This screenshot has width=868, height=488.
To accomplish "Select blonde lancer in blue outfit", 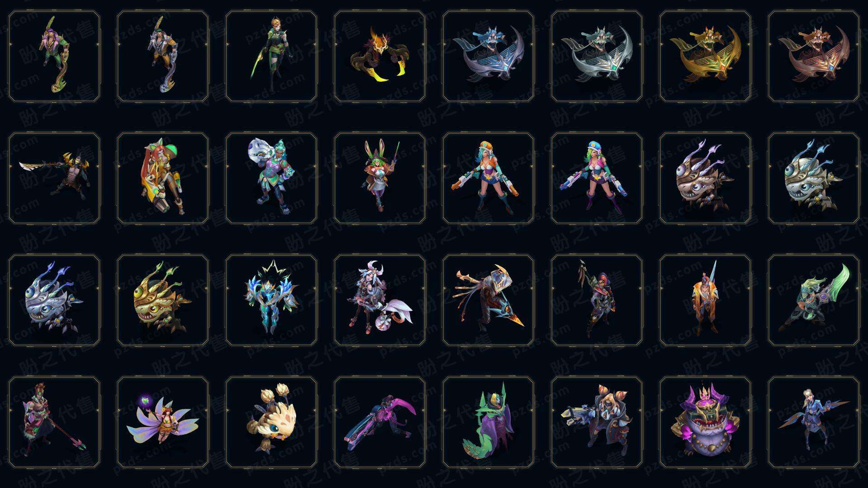I will point(814,422).
